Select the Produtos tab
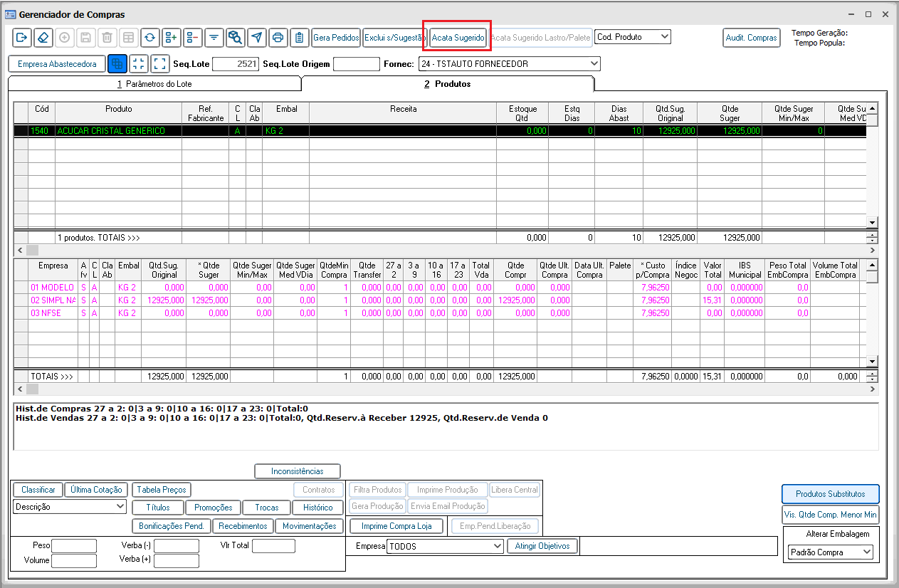The image size is (899, 588). coord(447,84)
